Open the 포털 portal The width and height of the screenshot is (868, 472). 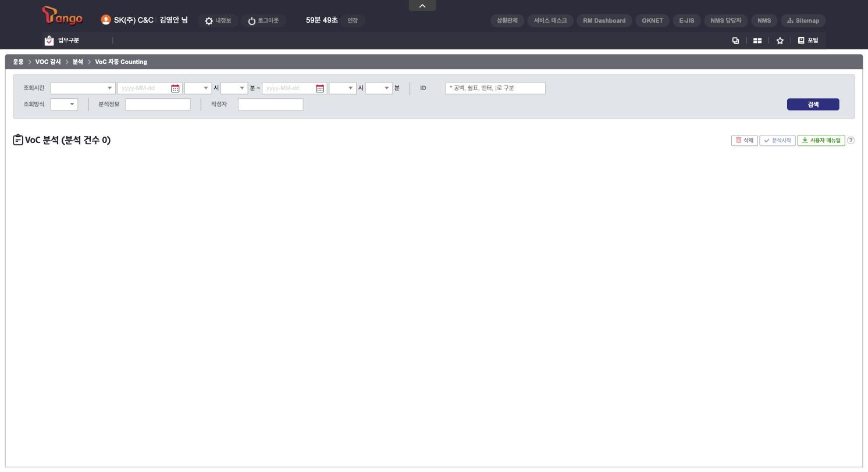coord(808,41)
